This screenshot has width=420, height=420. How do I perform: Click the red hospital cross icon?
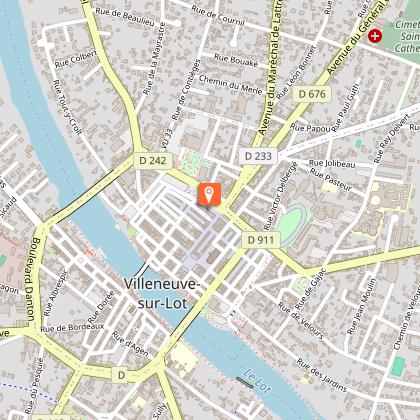click(375, 36)
